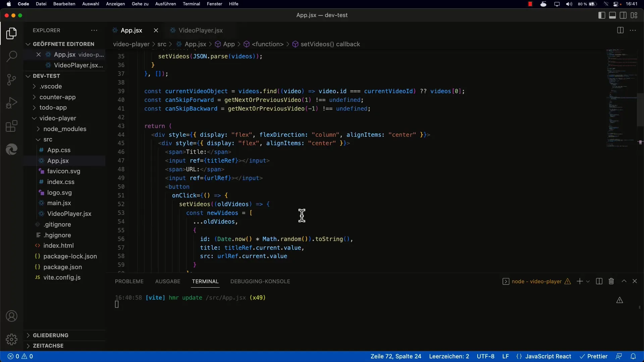Expand the .vscode folder
This screenshot has width=644, height=362.
pos(51,86)
